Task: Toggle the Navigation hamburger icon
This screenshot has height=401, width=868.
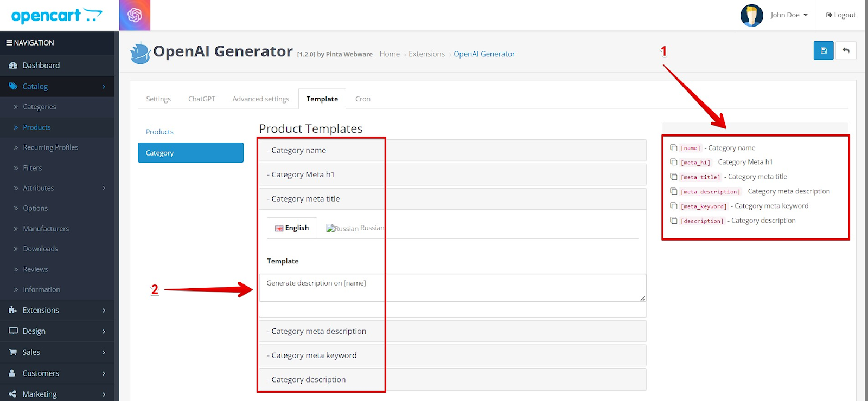Action: (x=9, y=43)
